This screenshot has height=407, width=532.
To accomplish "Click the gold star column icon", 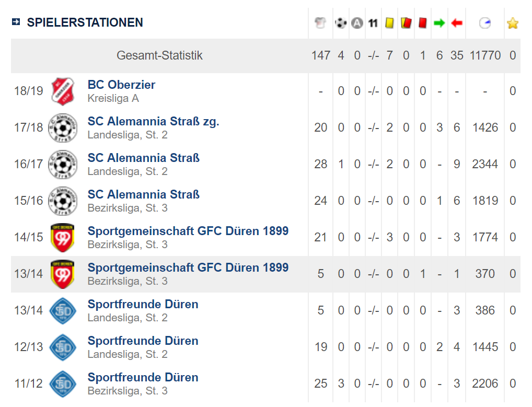I will coord(513,23).
